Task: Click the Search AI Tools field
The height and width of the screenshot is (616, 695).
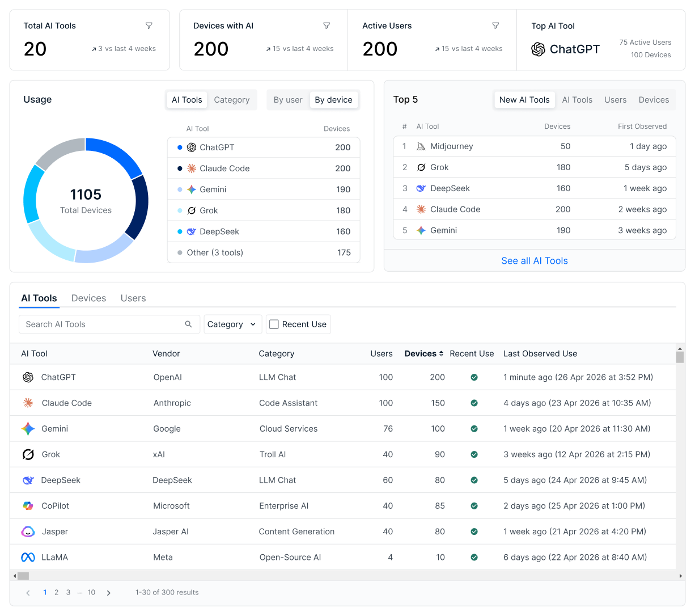Action: pos(109,324)
